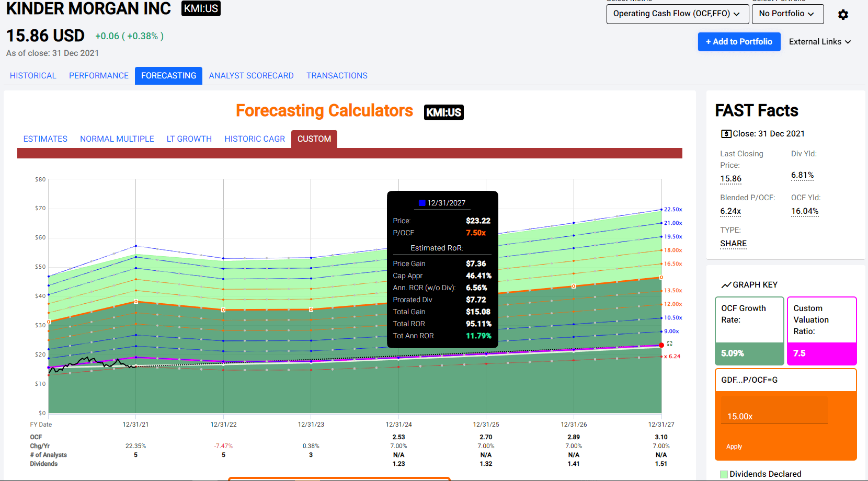The width and height of the screenshot is (868, 481).
Task: Open the settings gear icon
Action: 843,15
